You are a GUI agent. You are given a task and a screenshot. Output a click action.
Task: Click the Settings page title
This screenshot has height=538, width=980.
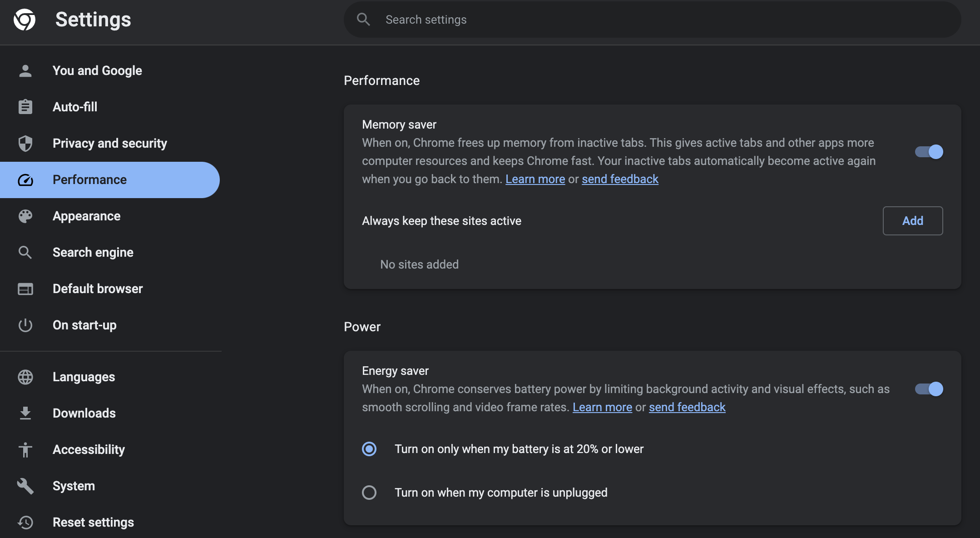tap(93, 20)
